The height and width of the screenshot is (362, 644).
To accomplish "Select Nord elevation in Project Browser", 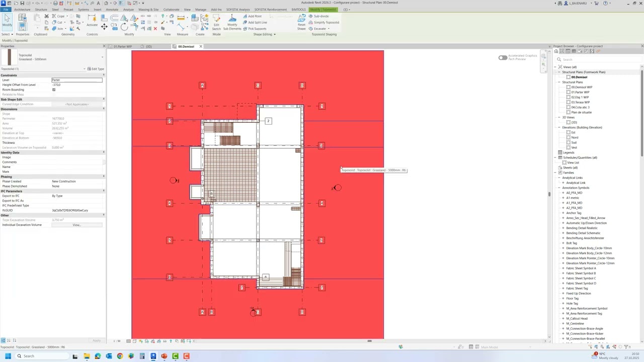I will (575, 137).
